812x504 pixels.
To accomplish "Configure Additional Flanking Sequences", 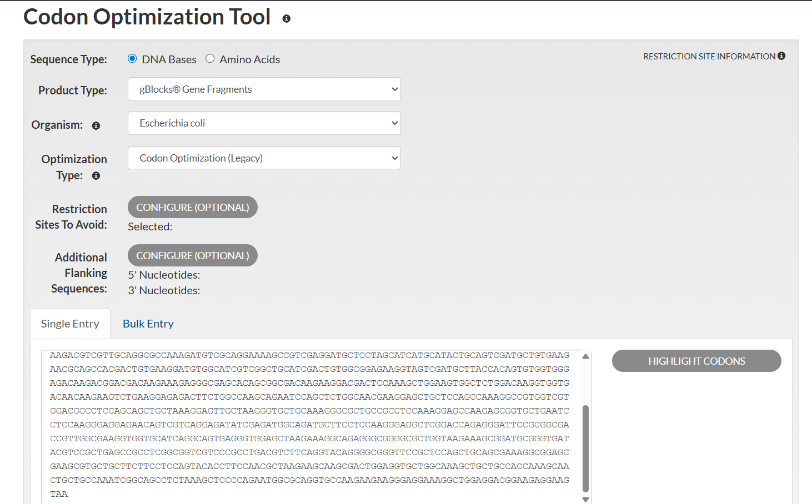I will pos(193,255).
